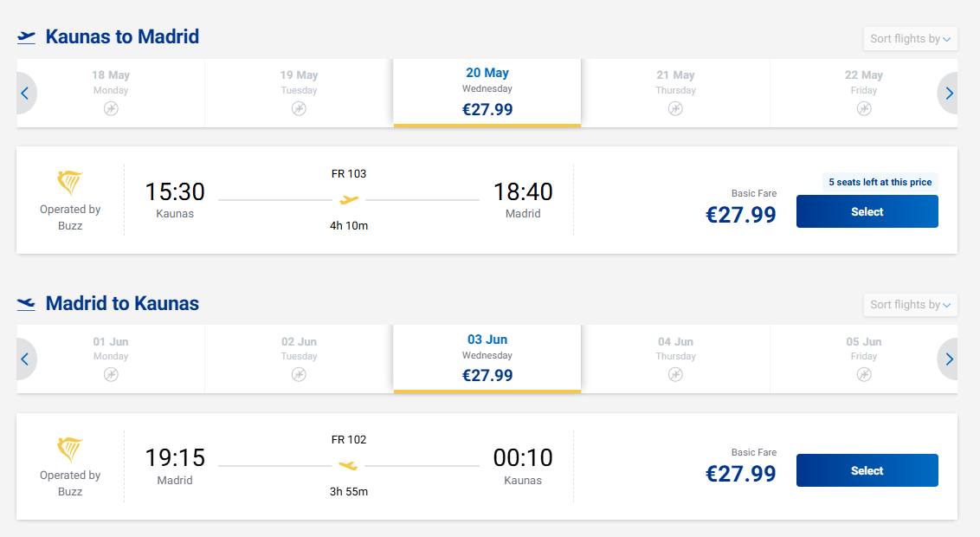Choose the 04 Jun Thursday date tab
980x537 pixels.
pos(675,358)
